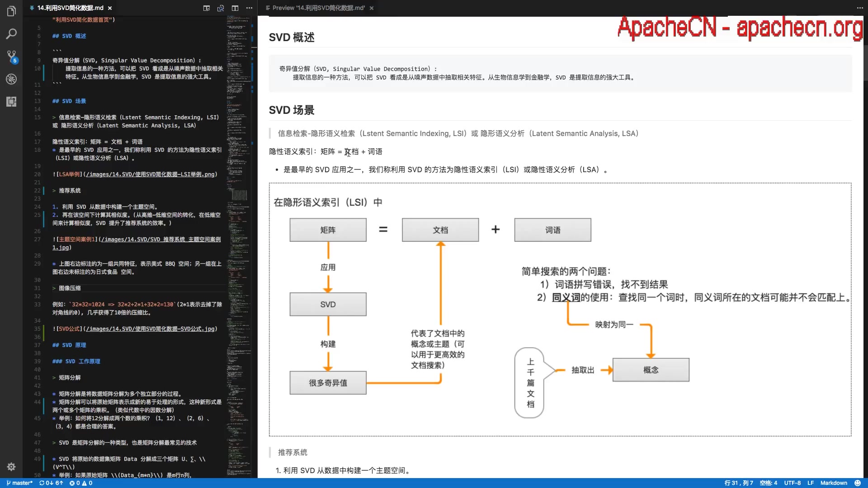Select the Markdown language mode
The width and height of the screenshot is (868, 488).
tap(834, 483)
